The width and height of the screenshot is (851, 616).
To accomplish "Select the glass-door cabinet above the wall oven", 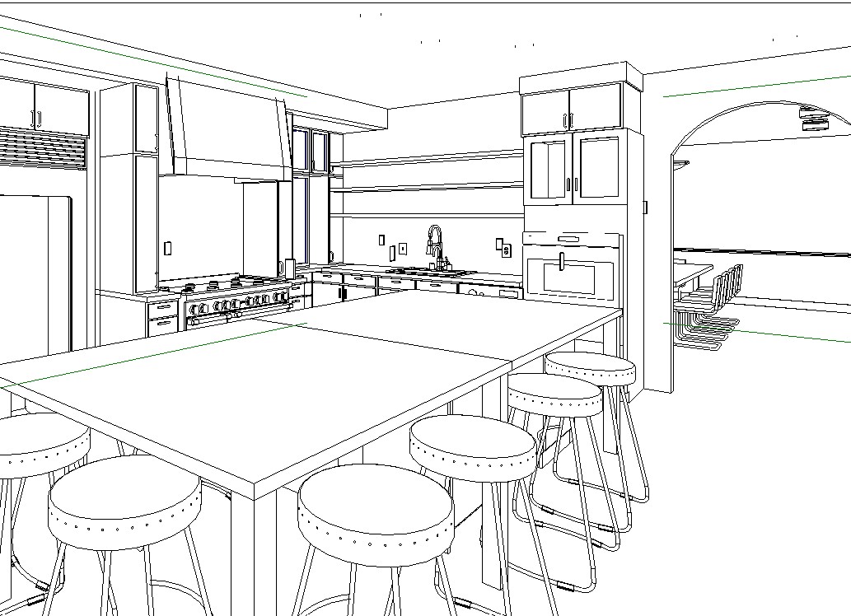I will point(575,167).
